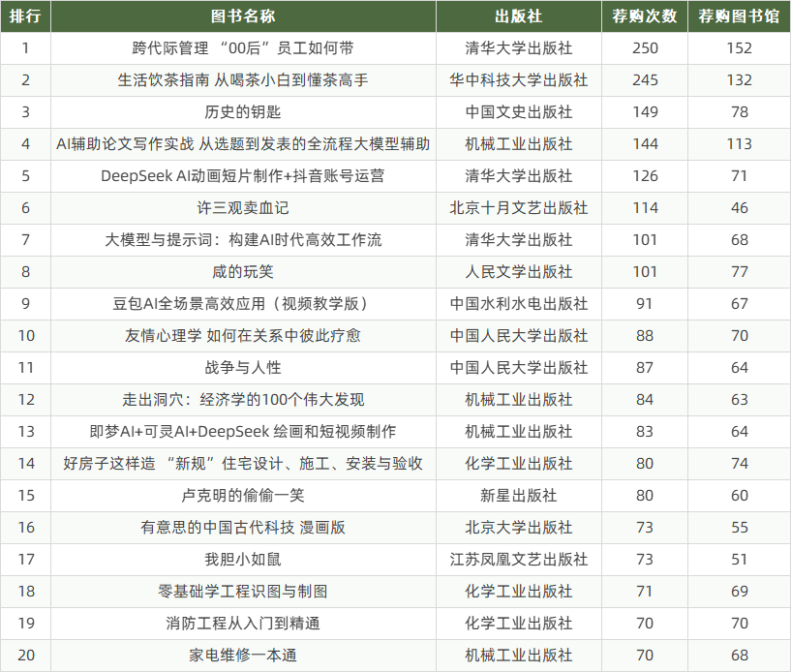Image resolution: width=791 pixels, height=672 pixels.
Task: Click the 图书名称 column header
Action: tap(243, 16)
